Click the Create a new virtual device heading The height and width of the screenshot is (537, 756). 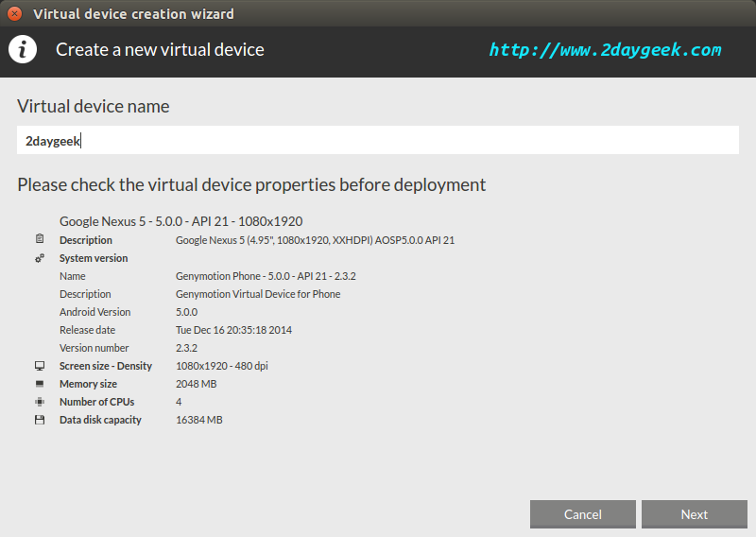pos(160,50)
